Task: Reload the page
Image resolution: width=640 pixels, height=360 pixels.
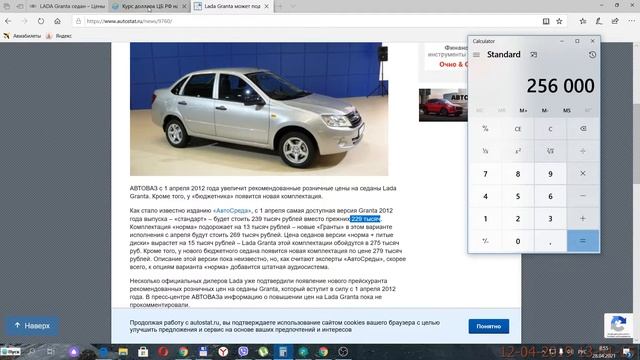Action: pos(41,21)
